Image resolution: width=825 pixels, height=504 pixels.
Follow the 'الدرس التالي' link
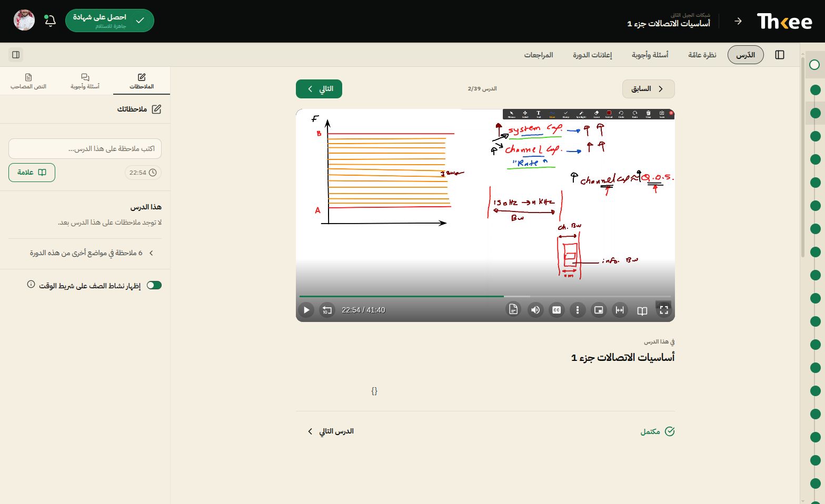(331, 431)
